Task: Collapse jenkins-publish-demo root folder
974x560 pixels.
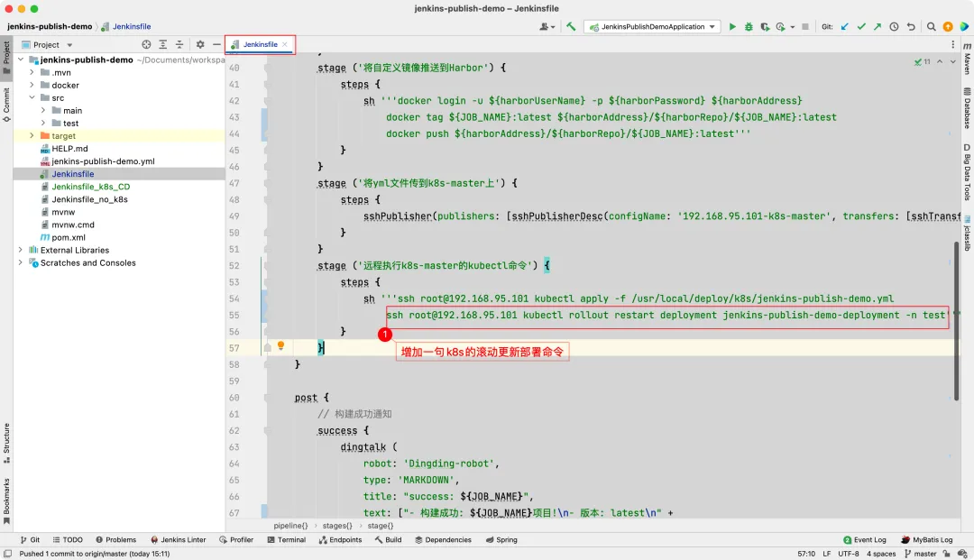Action: tap(21, 60)
